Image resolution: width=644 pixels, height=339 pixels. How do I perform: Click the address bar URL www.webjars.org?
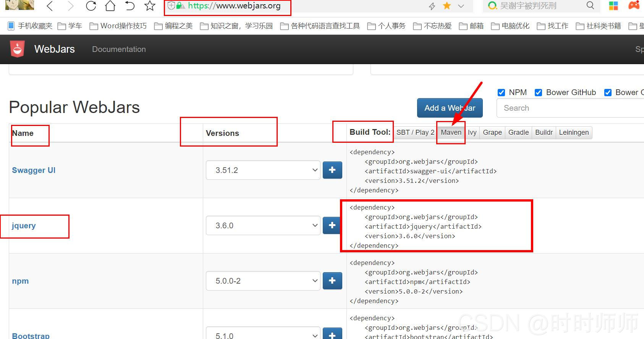(x=234, y=6)
